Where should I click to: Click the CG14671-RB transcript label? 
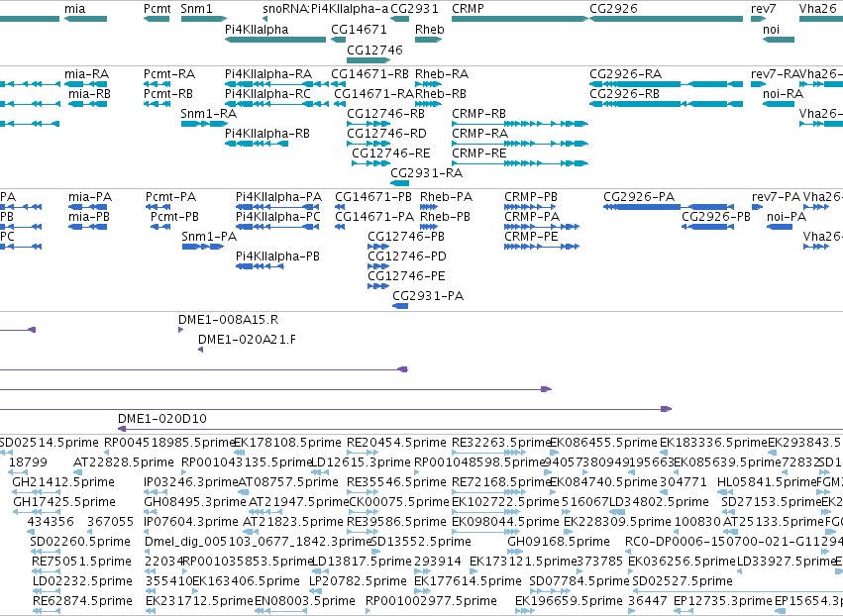tap(369, 73)
